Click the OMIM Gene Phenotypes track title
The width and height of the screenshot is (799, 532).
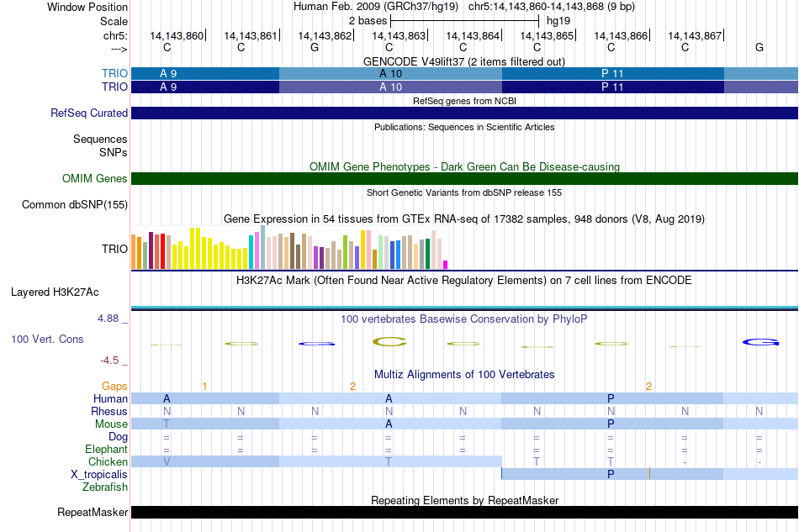click(x=465, y=166)
